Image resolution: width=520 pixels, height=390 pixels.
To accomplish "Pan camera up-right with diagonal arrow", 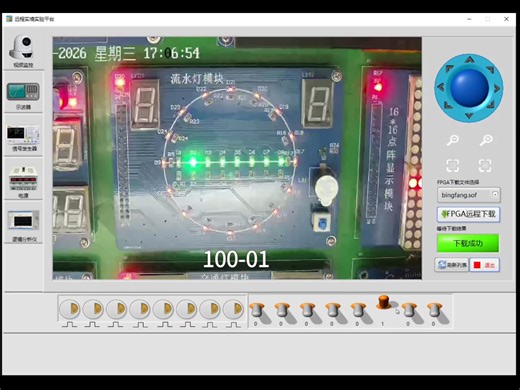I will coord(490,69).
